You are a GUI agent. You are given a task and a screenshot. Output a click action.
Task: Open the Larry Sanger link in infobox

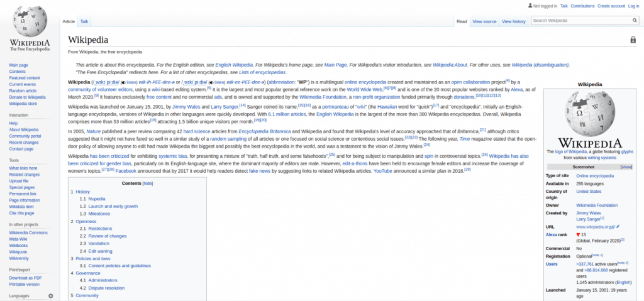[x=588, y=219]
